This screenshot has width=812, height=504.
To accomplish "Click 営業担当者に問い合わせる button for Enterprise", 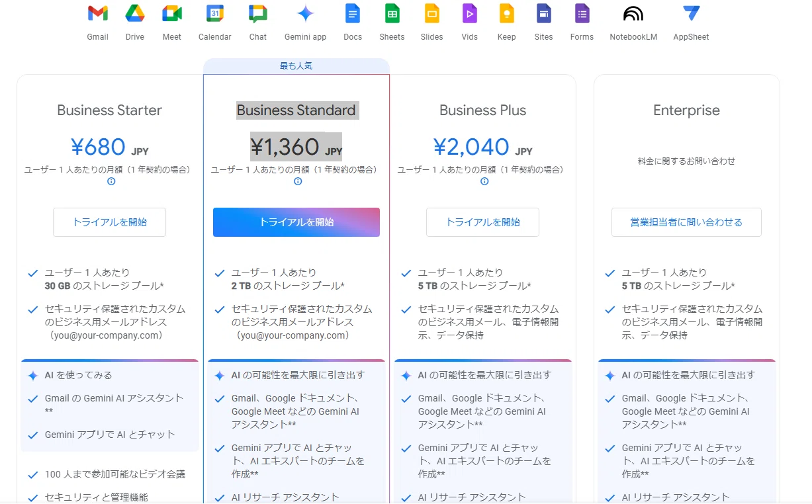I will pos(687,222).
